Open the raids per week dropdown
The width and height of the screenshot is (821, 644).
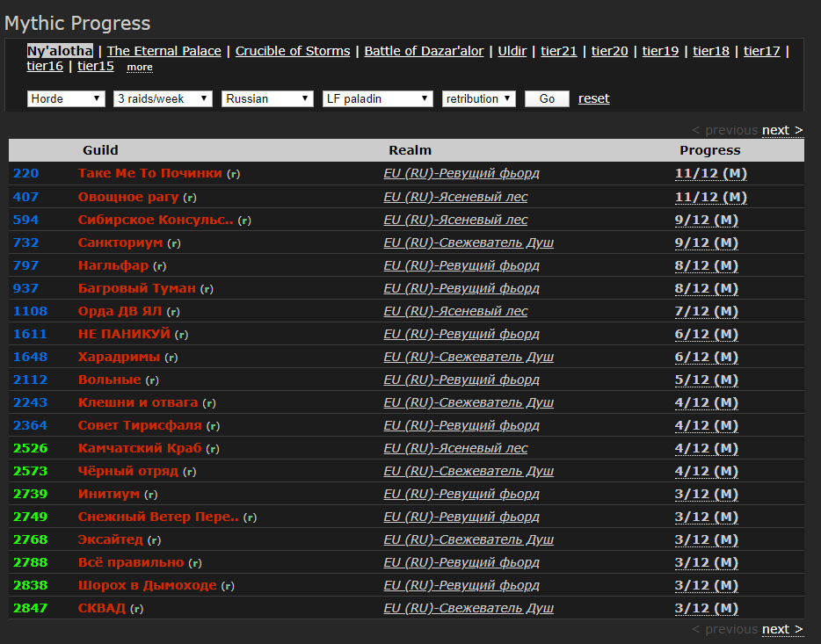click(x=163, y=98)
